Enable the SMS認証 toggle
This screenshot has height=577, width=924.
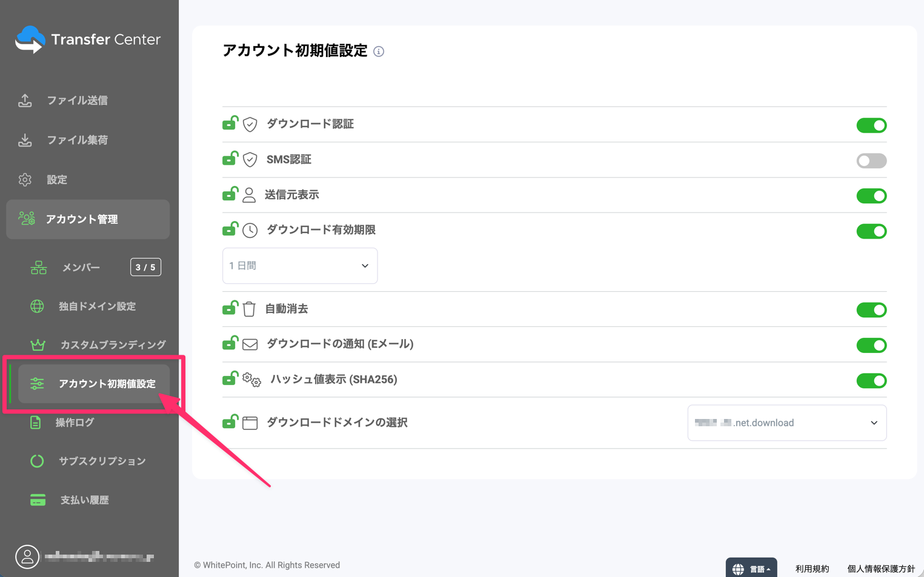coord(871,160)
